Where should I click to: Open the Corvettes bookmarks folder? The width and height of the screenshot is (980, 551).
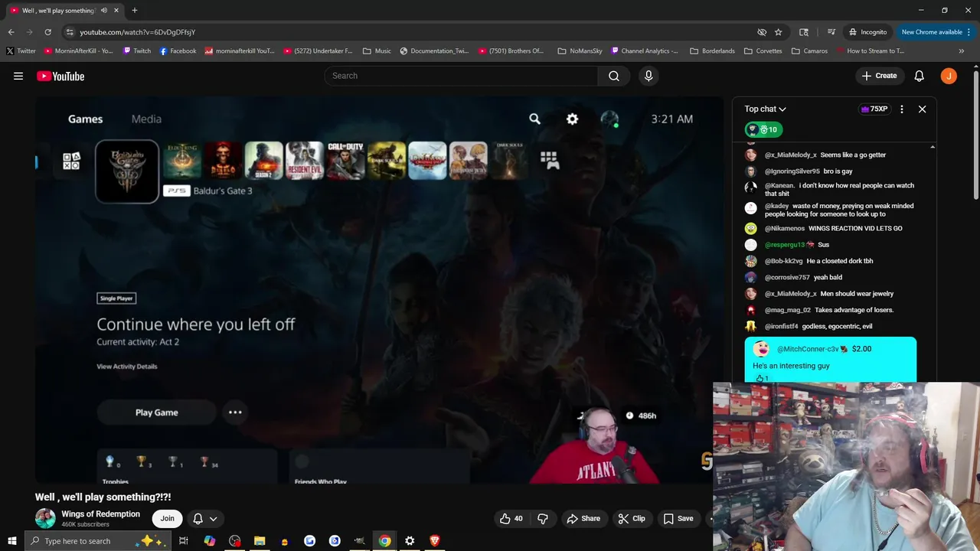763,51
